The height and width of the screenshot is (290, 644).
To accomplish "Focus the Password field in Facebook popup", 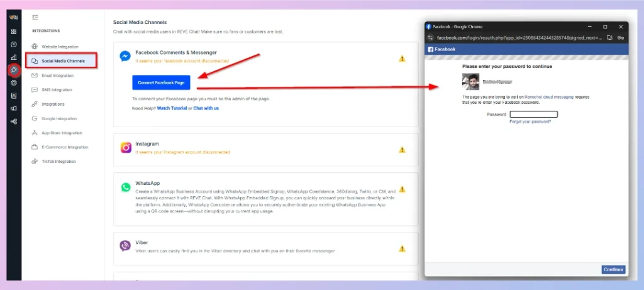I will tap(533, 114).
